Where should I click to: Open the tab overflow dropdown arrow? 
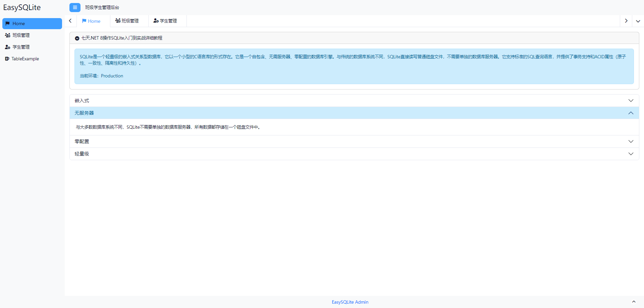pyautogui.click(x=638, y=21)
